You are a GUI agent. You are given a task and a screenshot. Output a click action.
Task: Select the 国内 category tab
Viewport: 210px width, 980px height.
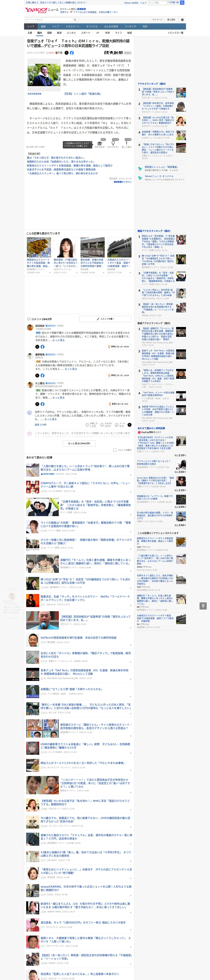click(x=39, y=33)
